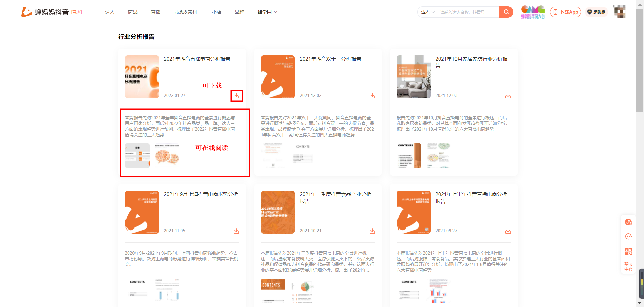Preview CONTENTS page of 上海抖音电商形势分析
The height and width of the screenshot is (307, 644).
[x=137, y=291]
